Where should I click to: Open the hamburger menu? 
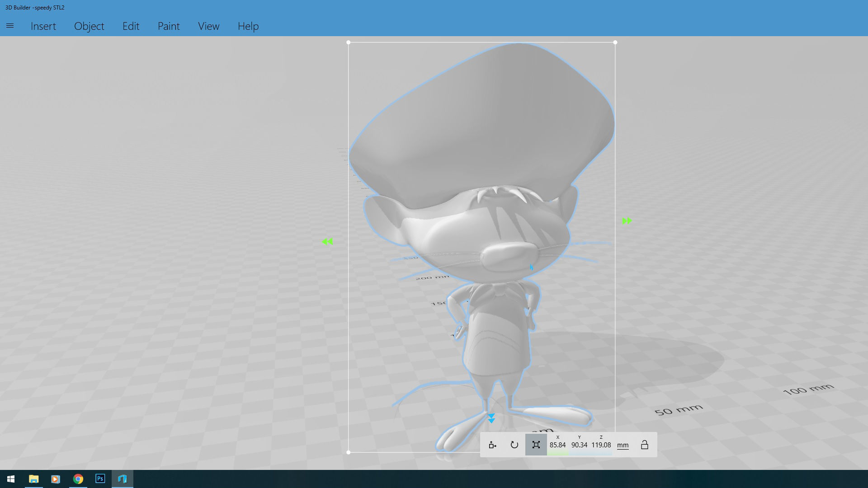(10, 26)
